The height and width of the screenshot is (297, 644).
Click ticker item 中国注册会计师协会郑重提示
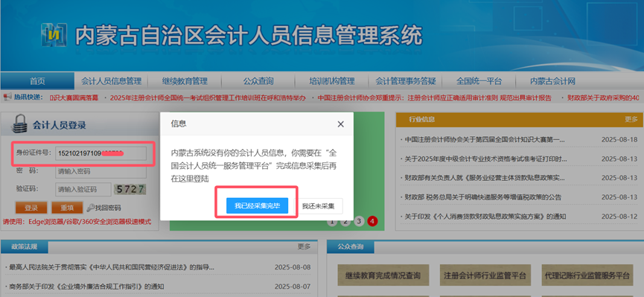coord(435,98)
